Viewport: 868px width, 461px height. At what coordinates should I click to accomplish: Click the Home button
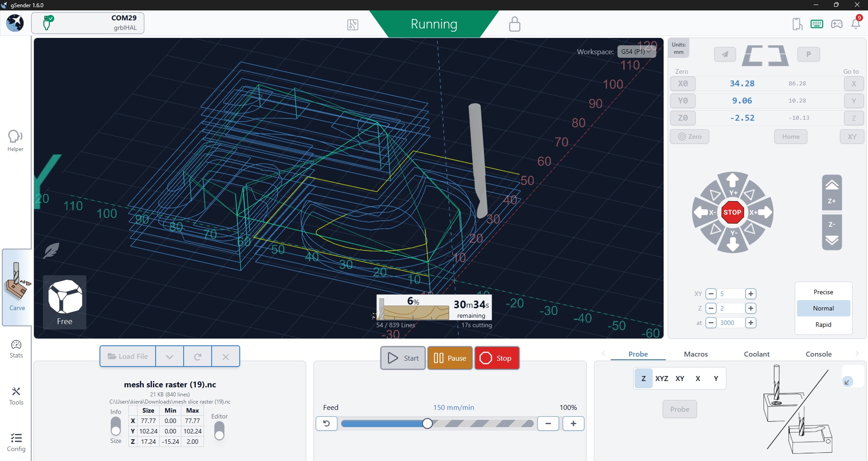click(791, 136)
